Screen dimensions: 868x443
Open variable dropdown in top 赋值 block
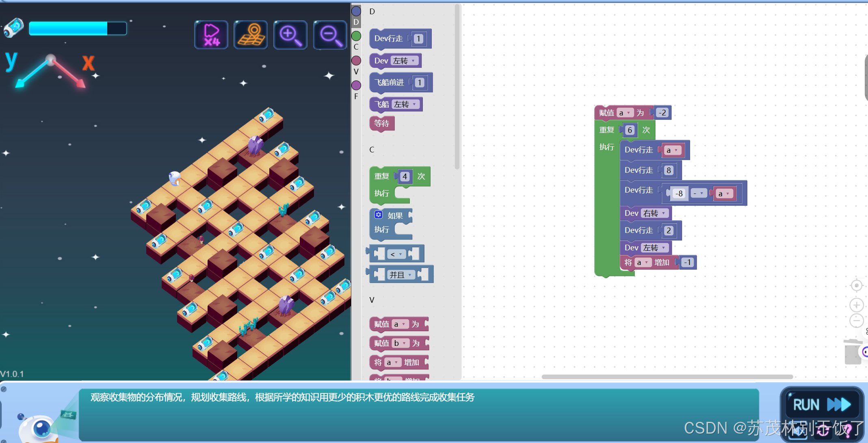625,113
